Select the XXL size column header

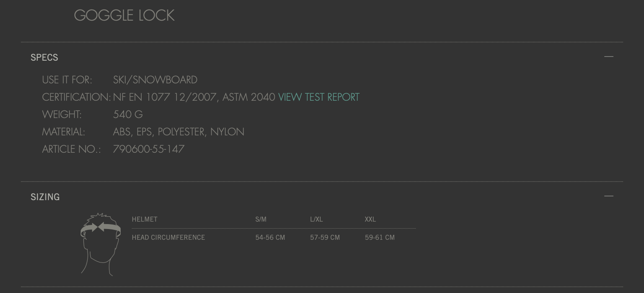pyautogui.click(x=370, y=219)
